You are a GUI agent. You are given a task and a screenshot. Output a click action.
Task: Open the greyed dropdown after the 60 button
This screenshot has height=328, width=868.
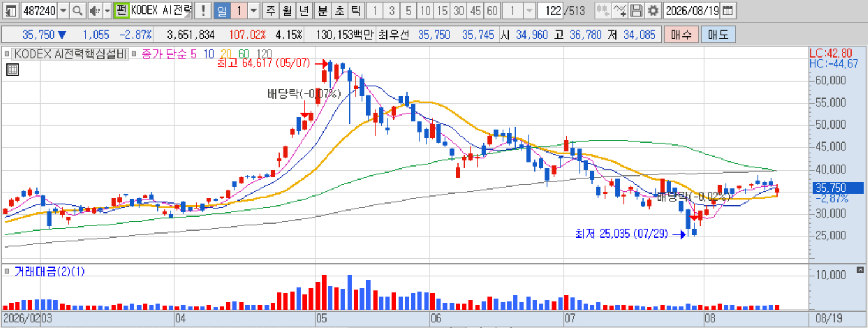pyautogui.click(x=529, y=11)
